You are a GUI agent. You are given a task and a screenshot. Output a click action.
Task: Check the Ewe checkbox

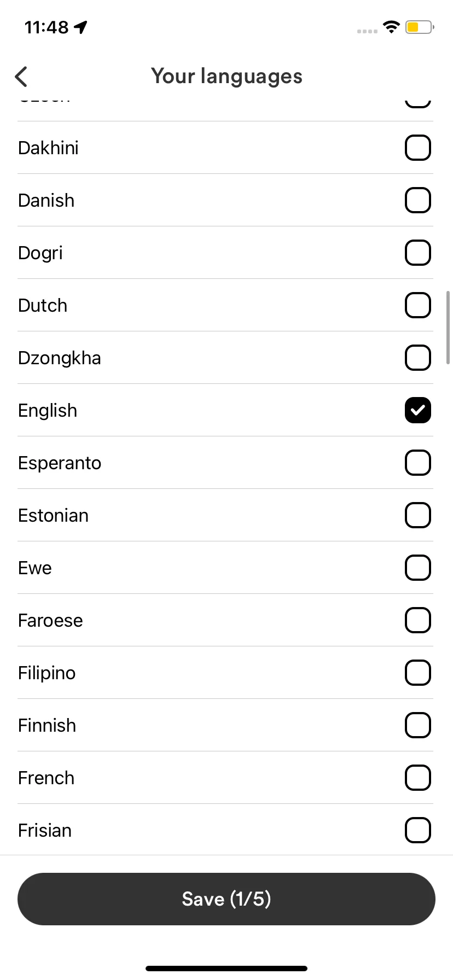tap(418, 568)
